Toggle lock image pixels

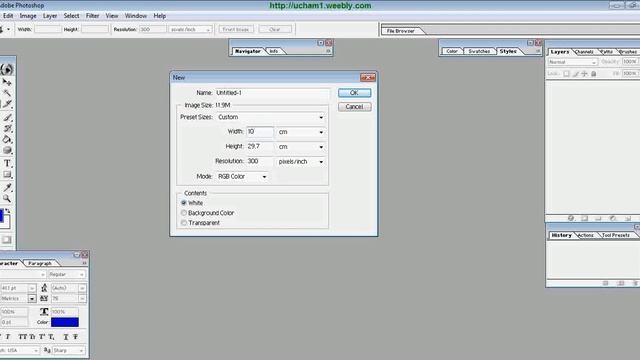[x=576, y=74]
